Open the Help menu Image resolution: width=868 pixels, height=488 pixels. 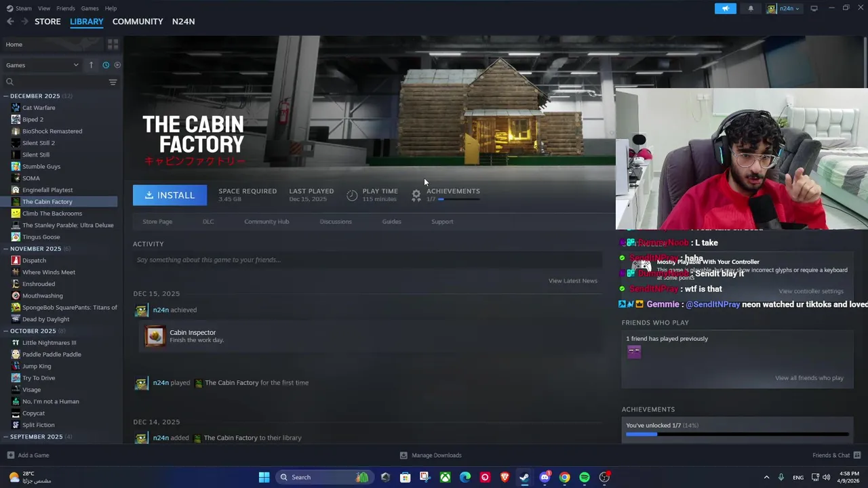point(111,8)
